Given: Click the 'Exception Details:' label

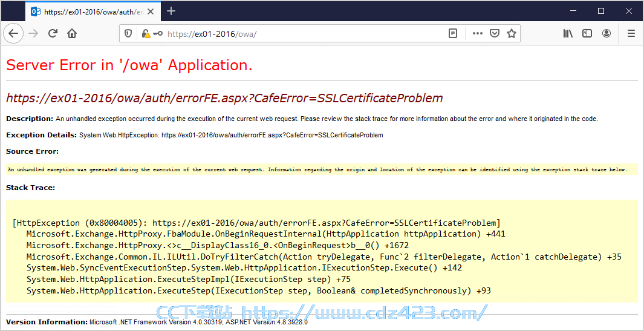Looking at the screenshot, I should [x=42, y=135].
